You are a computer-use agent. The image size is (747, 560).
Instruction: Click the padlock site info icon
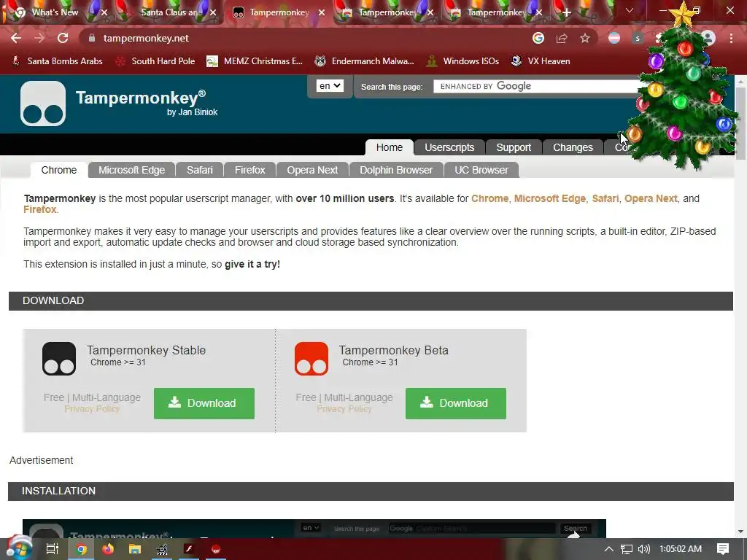pos(91,38)
